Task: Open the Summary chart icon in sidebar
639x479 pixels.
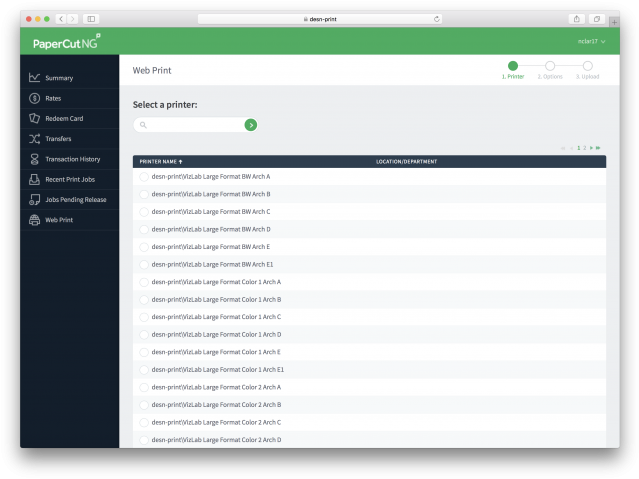Action: click(x=35, y=78)
